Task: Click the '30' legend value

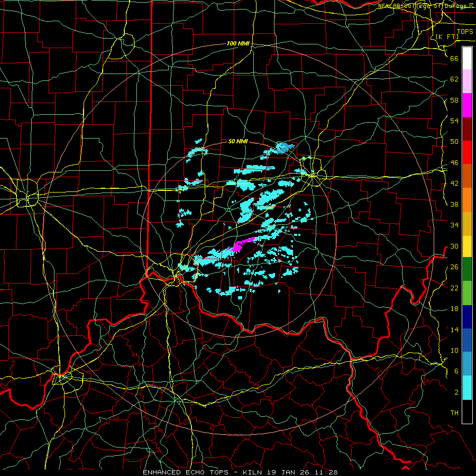Action: click(454, 246)
